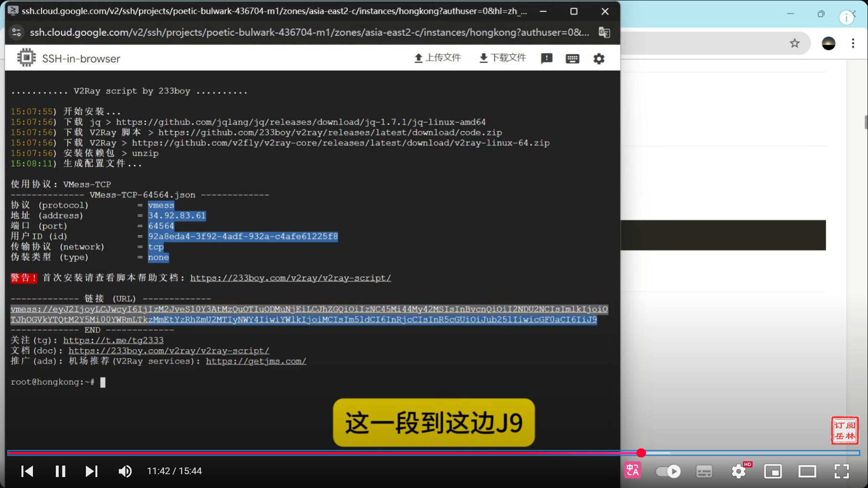Open the SSH settings gear icon
This screenshot has width=868, height=488.
tap(599, 58)
